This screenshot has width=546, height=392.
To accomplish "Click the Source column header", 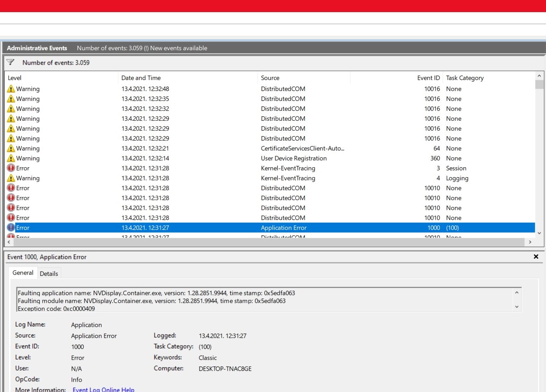I will point(270,78).
